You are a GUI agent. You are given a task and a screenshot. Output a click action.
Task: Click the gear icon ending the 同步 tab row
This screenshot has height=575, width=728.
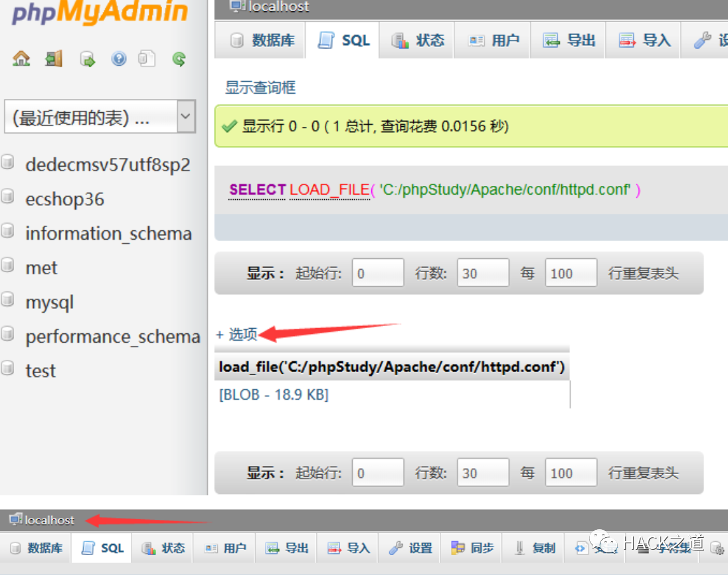(x=717, y=548)
